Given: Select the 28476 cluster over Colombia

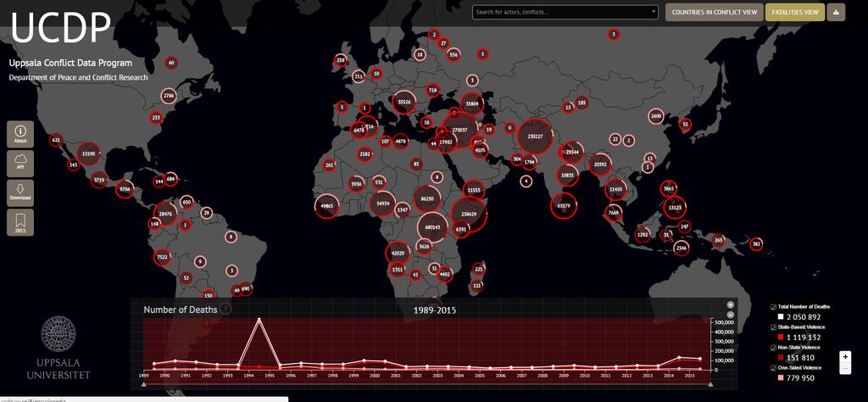Looking at the screenshot, I should click(165, 213).
